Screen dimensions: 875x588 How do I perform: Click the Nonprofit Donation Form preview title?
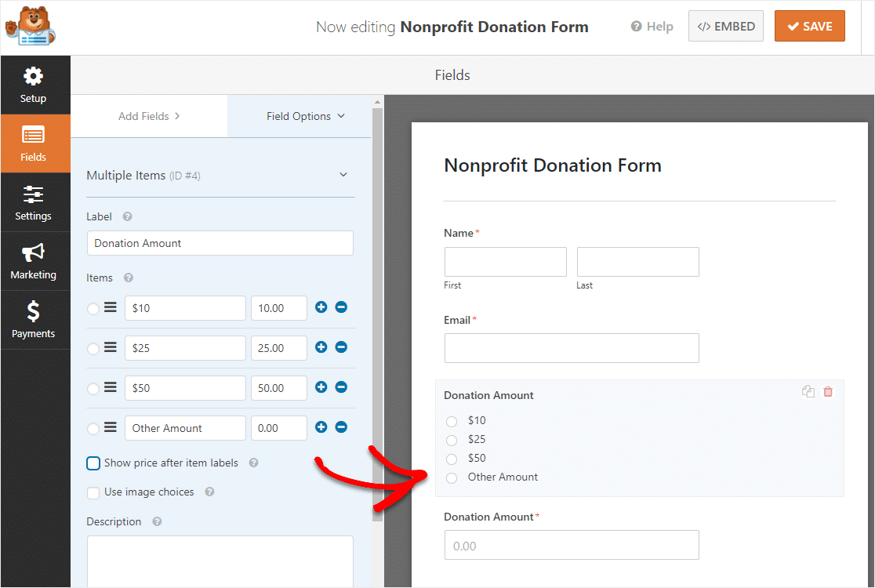pyautogui.click(x=553, y=165)
